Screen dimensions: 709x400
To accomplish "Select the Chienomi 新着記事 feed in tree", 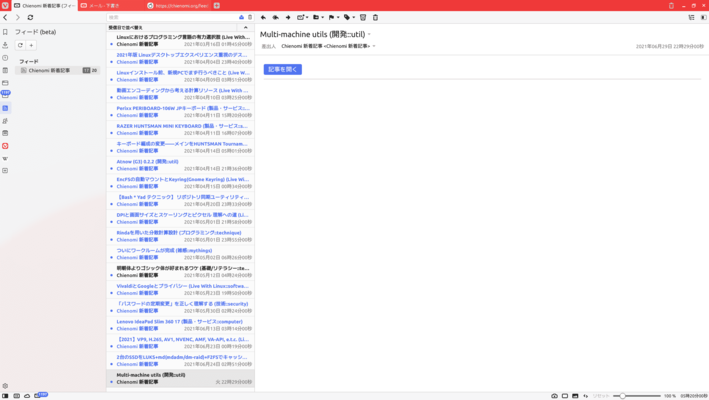I will click(x=57, y=71).
